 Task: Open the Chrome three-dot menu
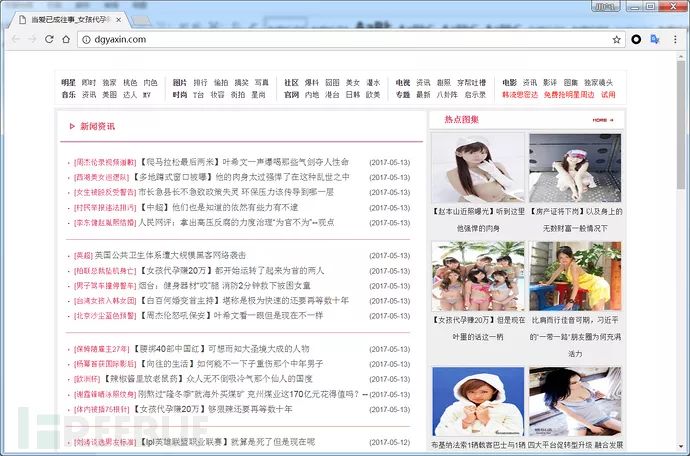click(675, 39)
